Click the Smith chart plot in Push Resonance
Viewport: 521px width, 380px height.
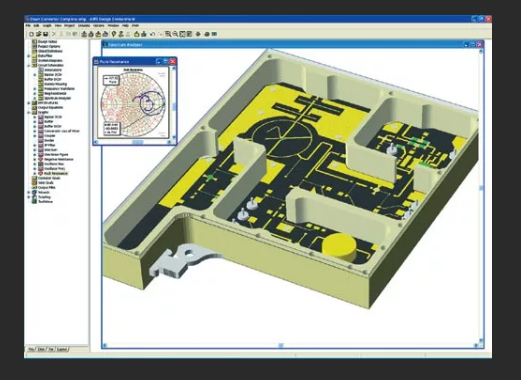coord(133,103)
